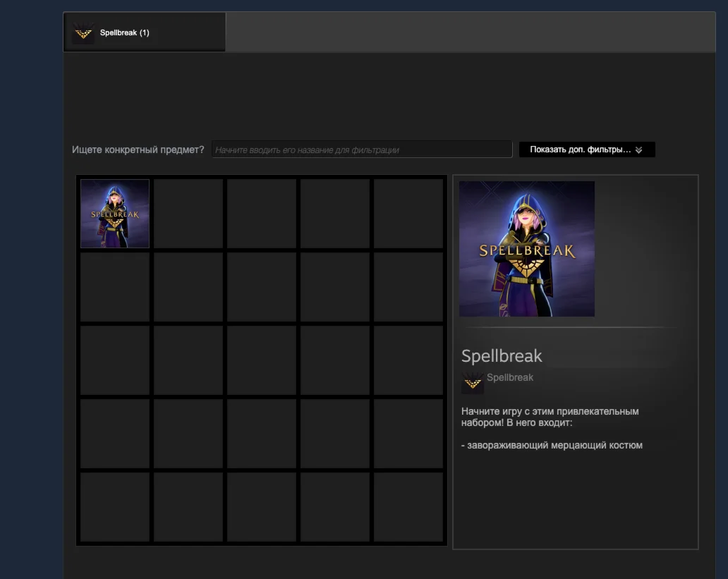Click the text 'Начните игру с этим привлекательным'

pos(550,411)
